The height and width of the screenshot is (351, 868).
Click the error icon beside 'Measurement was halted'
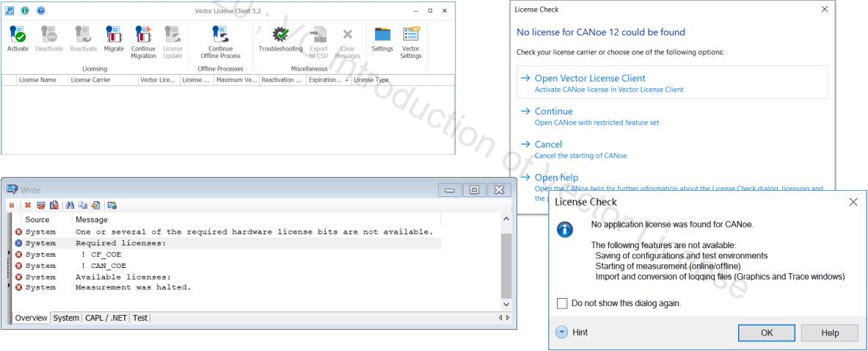(x=18, y=287)
